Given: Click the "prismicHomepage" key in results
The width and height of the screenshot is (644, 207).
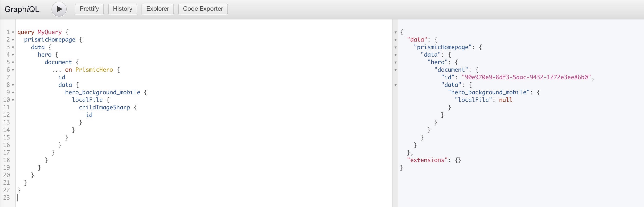Looking at the screenshot, I should point(442,47).
